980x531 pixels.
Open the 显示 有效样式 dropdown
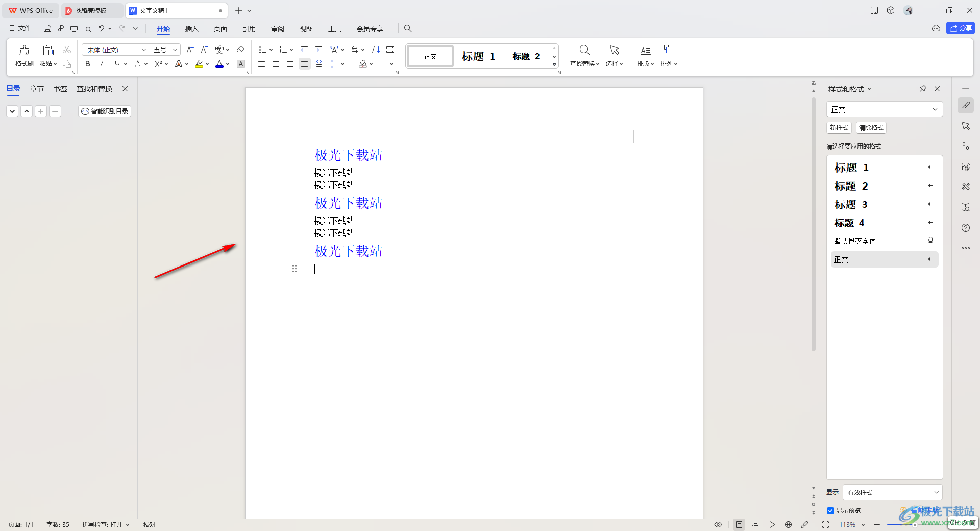click(892, 492)
